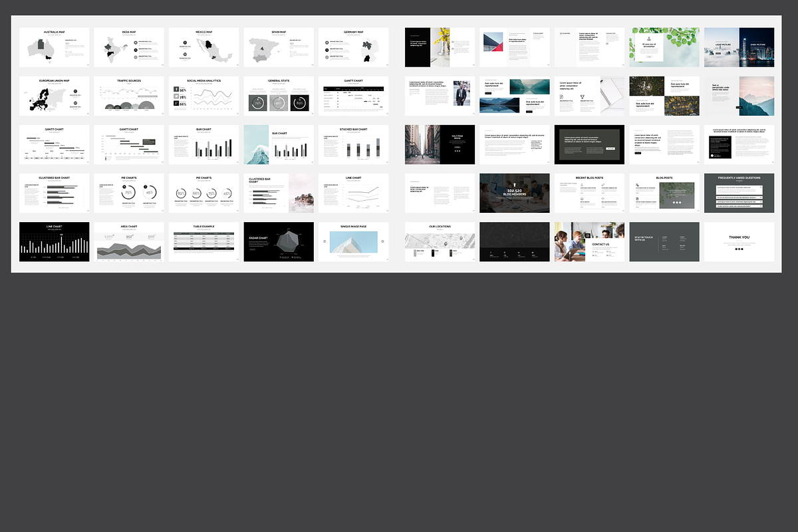798x532 pixels.
Task: Select the Stacked Bar Chart slide
Action: (354, 144)
